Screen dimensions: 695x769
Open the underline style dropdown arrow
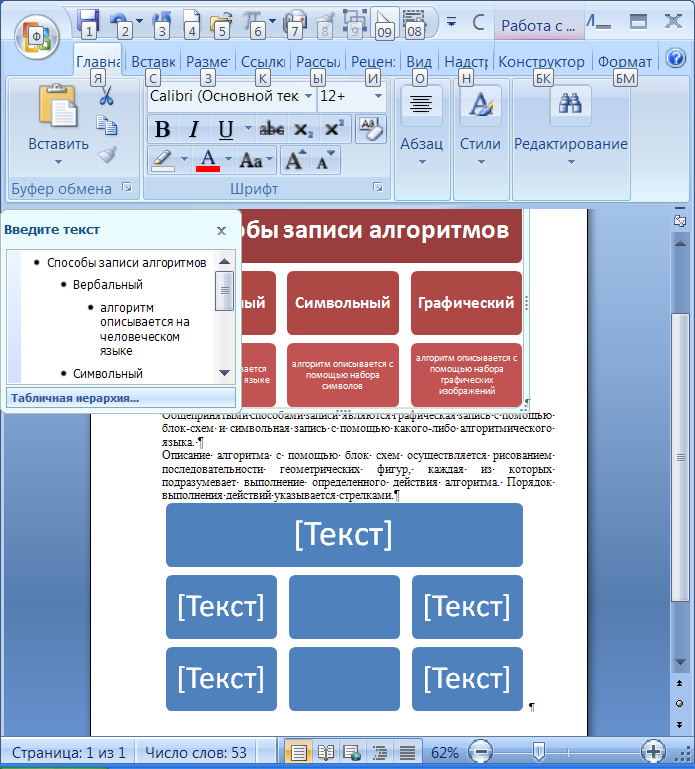[x=248, y=128]
